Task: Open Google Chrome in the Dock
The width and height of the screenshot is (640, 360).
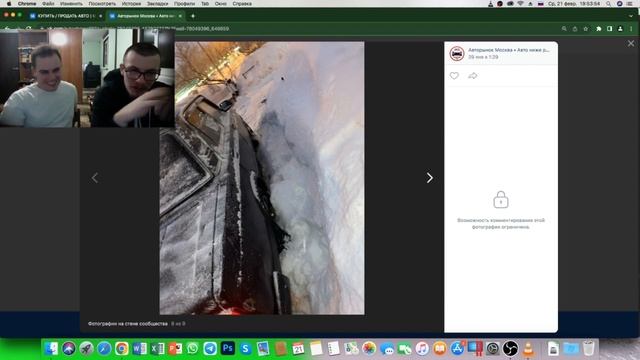Action: click(x=122, y=349)
